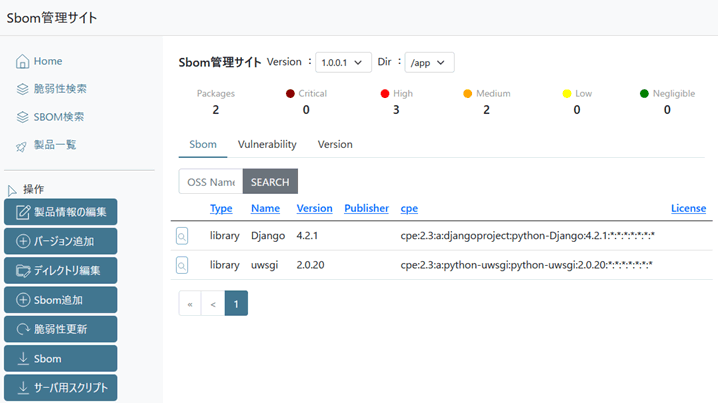Click the layers icon beside SBOM検索

(22, 117)
